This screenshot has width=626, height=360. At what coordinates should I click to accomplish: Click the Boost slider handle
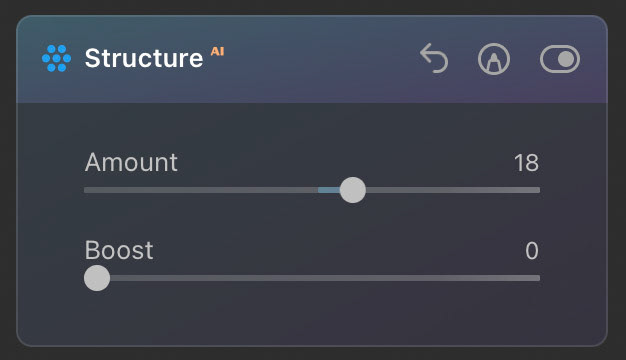click(x=97, y=278)
